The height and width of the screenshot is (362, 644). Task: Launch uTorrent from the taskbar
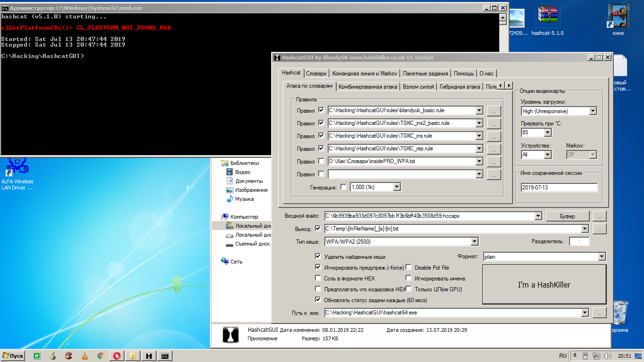pos(36,356)
